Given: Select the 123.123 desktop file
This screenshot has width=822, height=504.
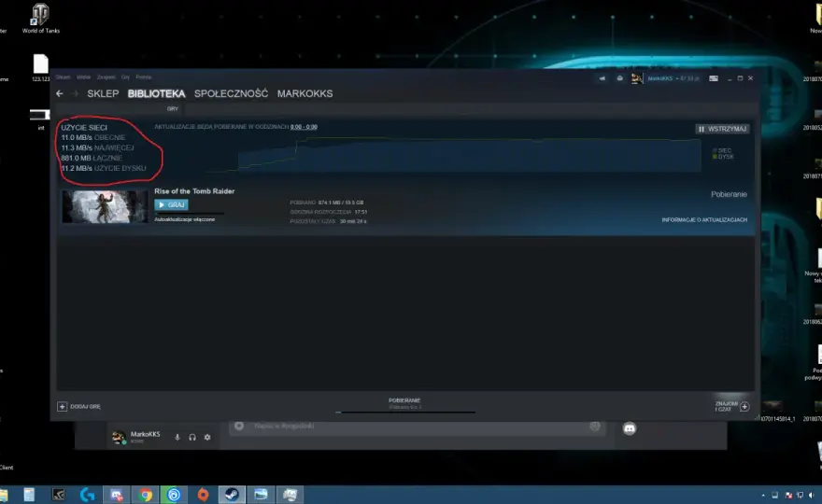Looking at the screenshot, I should point(40,68).
